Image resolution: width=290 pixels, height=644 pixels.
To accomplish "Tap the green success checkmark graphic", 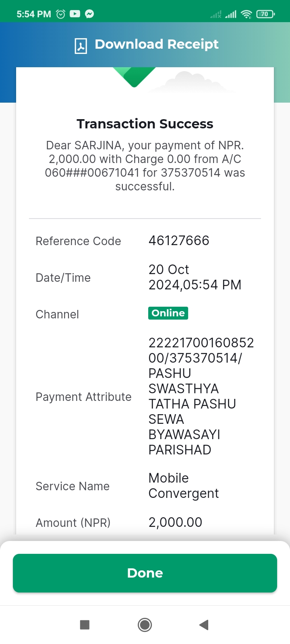I will tap(134, 77).
